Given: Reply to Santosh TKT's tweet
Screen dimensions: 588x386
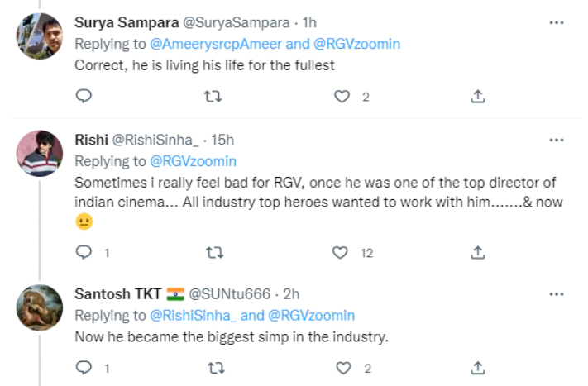Looking at the screenshot, I should [x=83, y=367].
